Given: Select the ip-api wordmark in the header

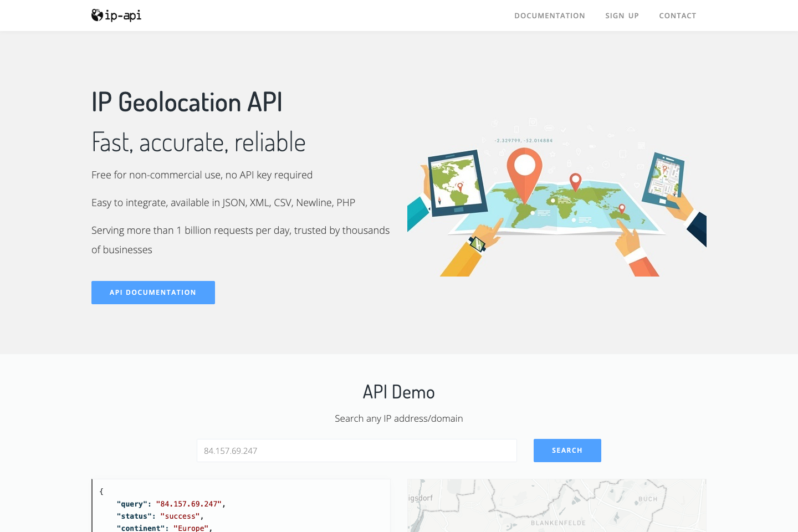Looking at the screenshot, I should 123,16.
